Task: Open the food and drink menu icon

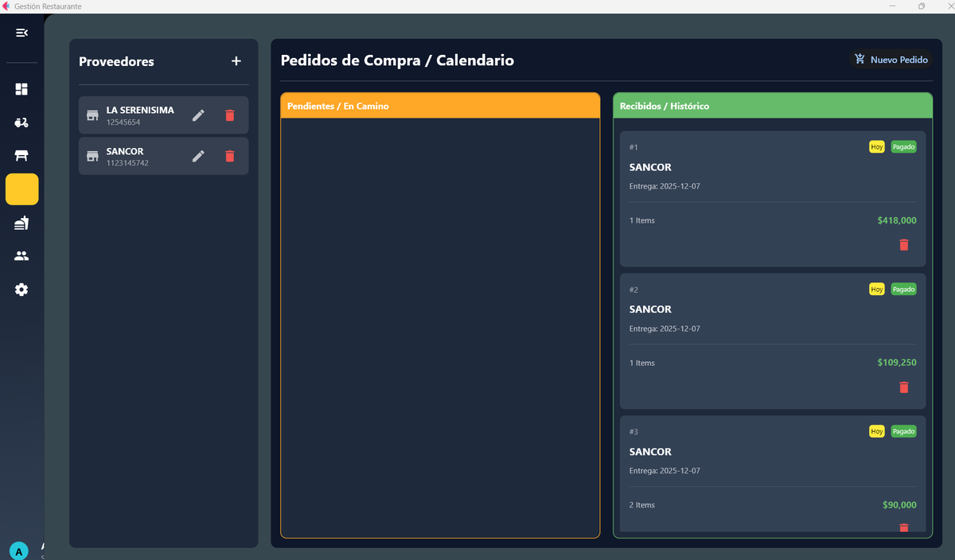Action: pyautogui.click(x=21, y=224)
